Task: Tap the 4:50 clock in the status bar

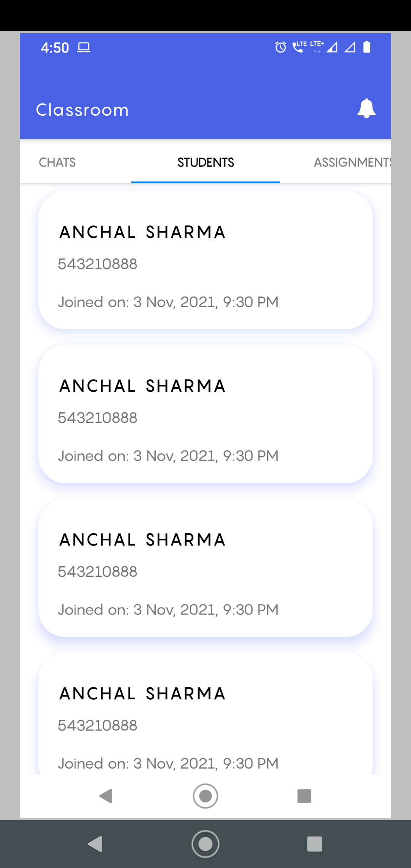Action: 55,48
